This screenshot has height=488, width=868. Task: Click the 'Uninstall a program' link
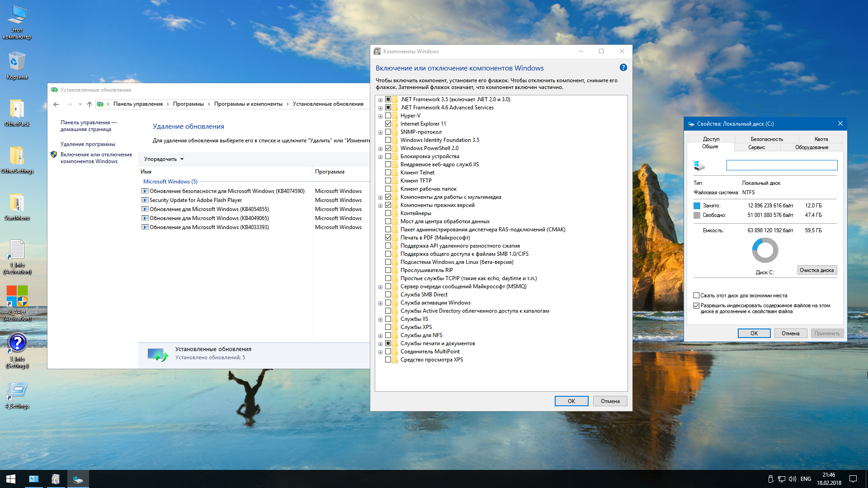click(88, 144)
